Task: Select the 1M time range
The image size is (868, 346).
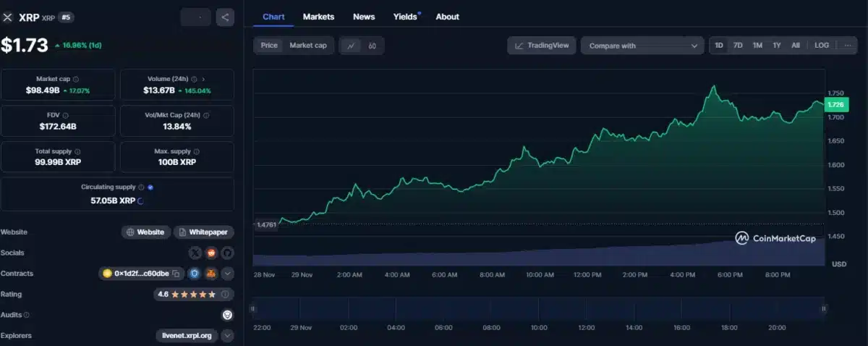Action: tap(757, 46)
